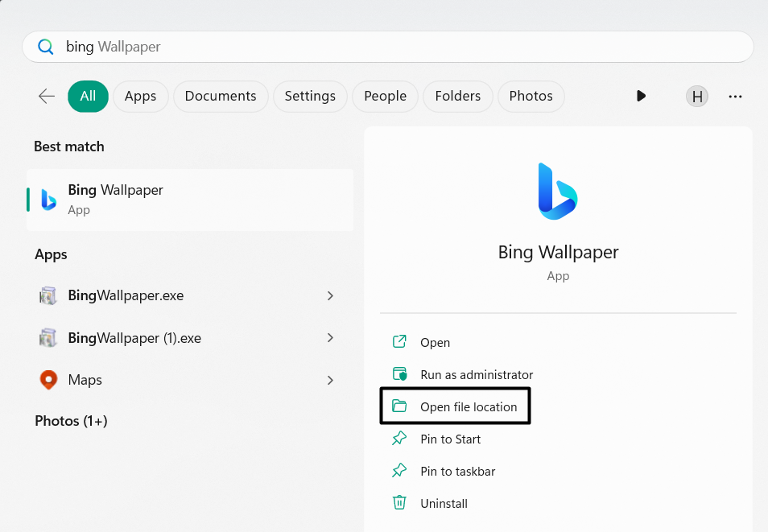The image size is (768, 532).
Task: Expand BingWallpaper.exe result arrow
Action: click(x=330, y=295)
